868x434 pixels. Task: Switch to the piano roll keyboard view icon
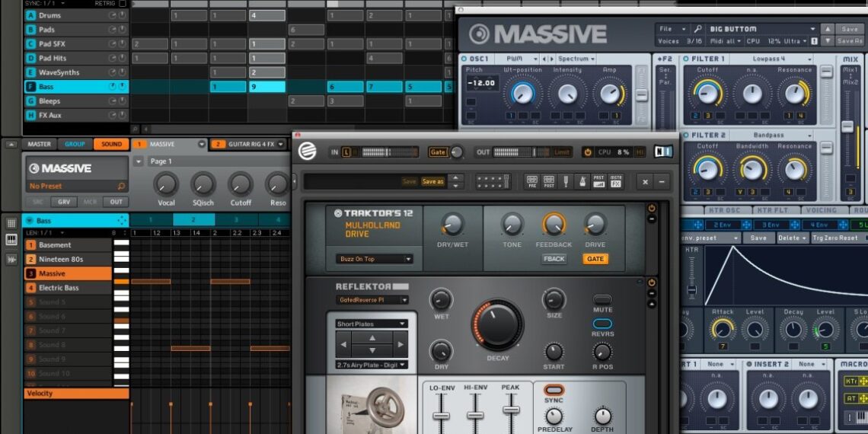pyautogui.click(x=11, y=240)
